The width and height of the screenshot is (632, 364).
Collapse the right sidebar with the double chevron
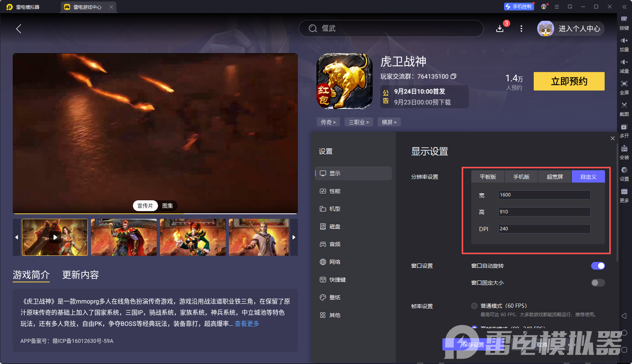(x=625, y=7)
